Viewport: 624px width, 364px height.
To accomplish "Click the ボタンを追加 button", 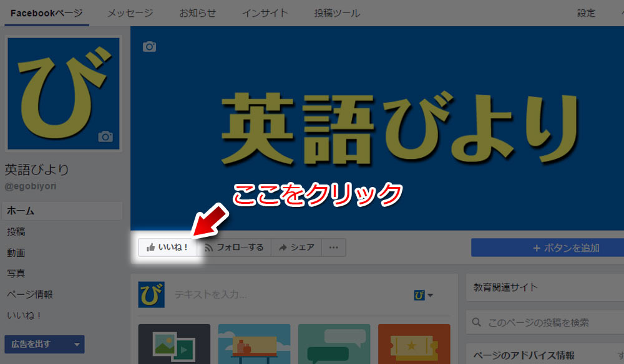I will tap(548, 247).
